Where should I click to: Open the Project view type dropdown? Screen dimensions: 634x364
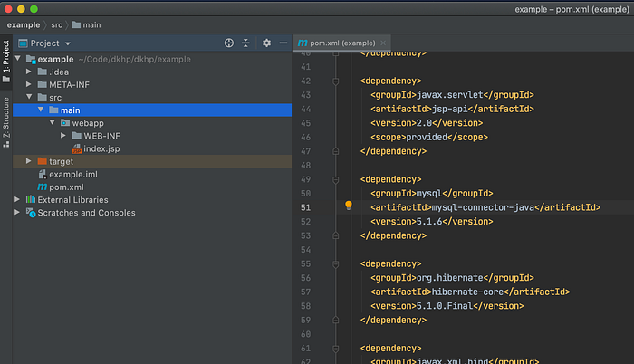pos(68,43)
